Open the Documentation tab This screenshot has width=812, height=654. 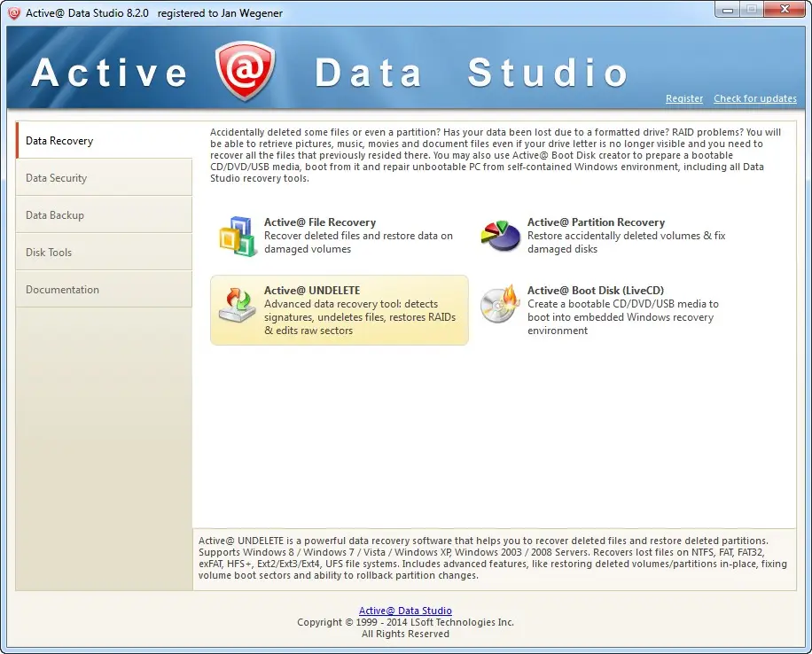click(104, 290)
